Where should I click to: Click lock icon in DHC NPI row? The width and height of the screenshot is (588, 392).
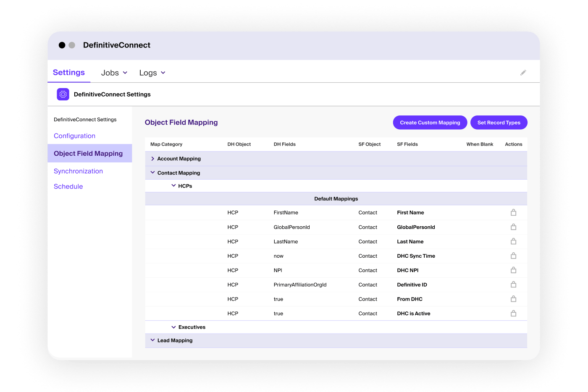coord(513,270)
